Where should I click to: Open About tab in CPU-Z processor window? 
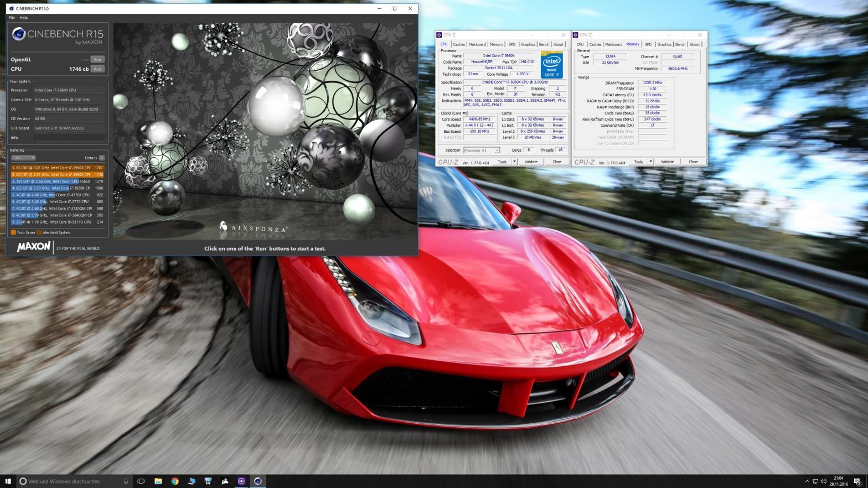click(x=559, y=44)
